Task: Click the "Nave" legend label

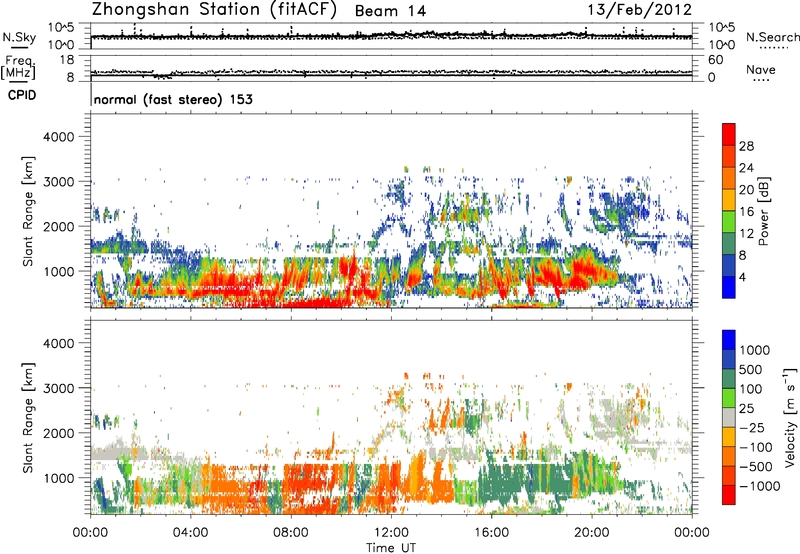Action: point(761,70)
